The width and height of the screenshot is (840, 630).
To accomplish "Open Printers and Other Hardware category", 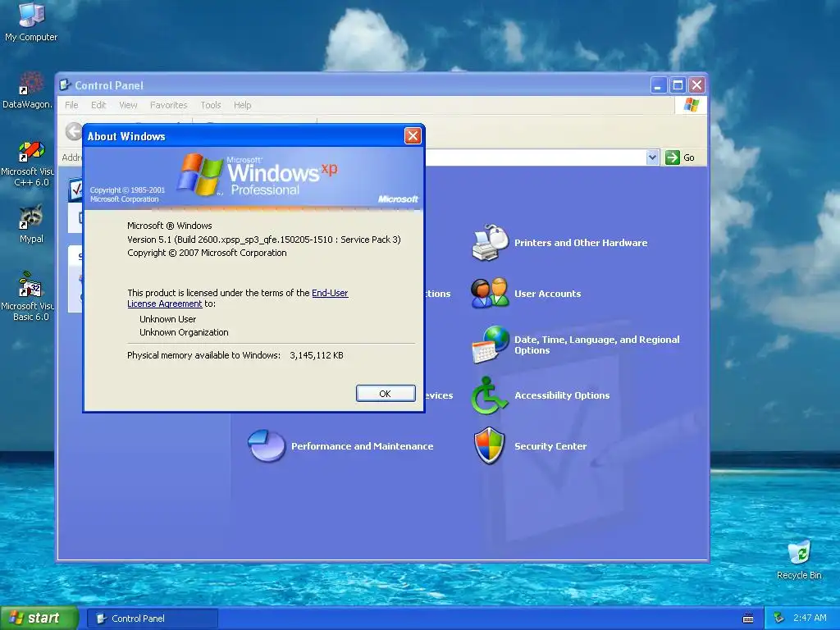I will [x=581, y=243].
